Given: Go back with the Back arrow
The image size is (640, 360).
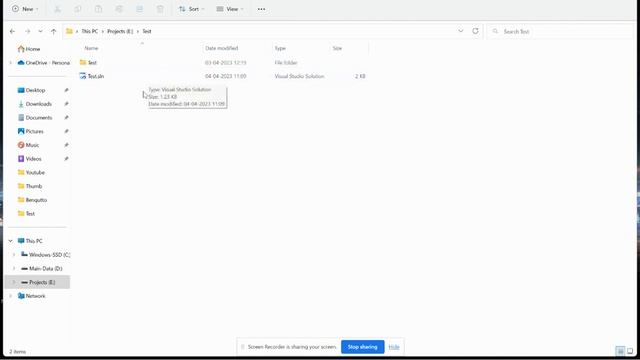Looking at the screenshot, I should click(x=12, y=31).
